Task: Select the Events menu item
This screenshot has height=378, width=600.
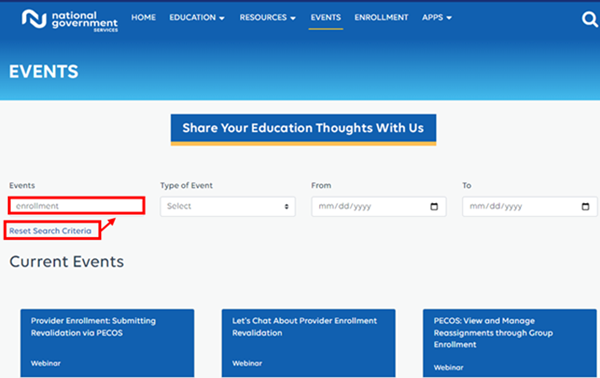Action: point(326,18)
